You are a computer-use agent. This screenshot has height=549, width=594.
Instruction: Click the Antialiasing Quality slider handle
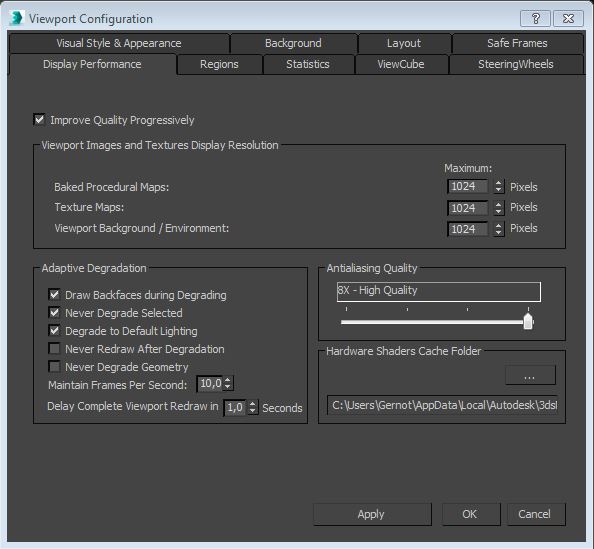click(528, 322)
